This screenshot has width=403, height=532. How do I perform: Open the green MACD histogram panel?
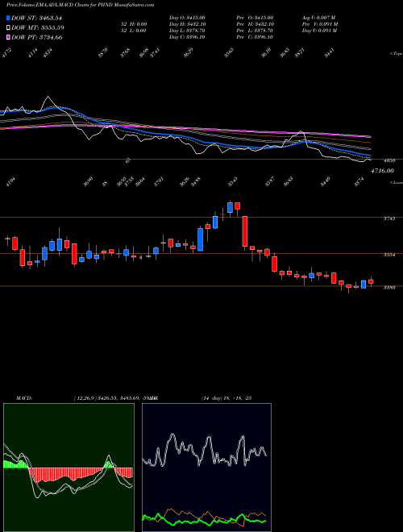pos(69,468)
